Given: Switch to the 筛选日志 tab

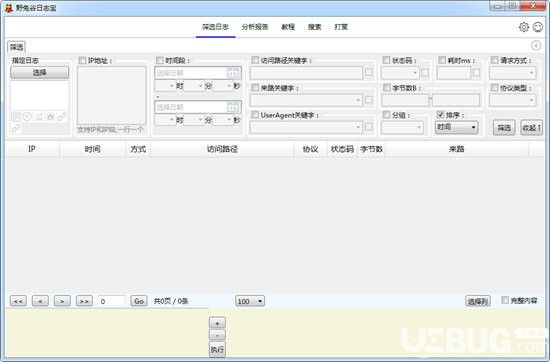Looking at the screenshot, I should tap(215, 27).
